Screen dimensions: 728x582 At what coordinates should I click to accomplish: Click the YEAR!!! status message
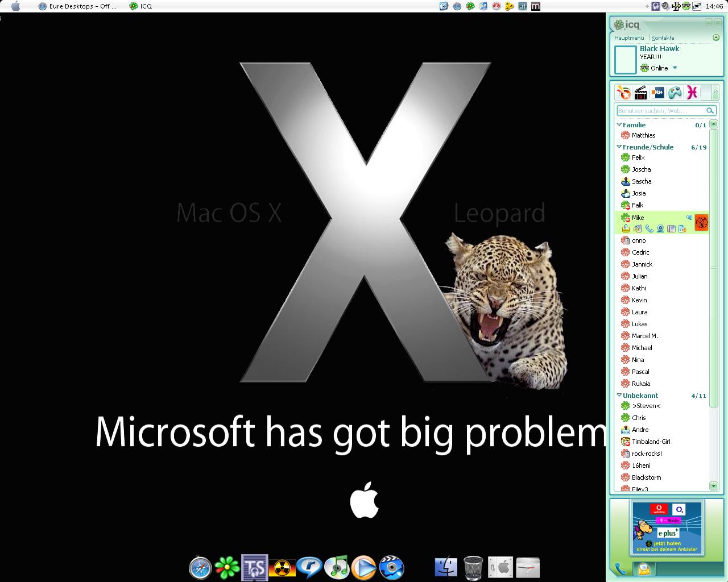(651, 57)
